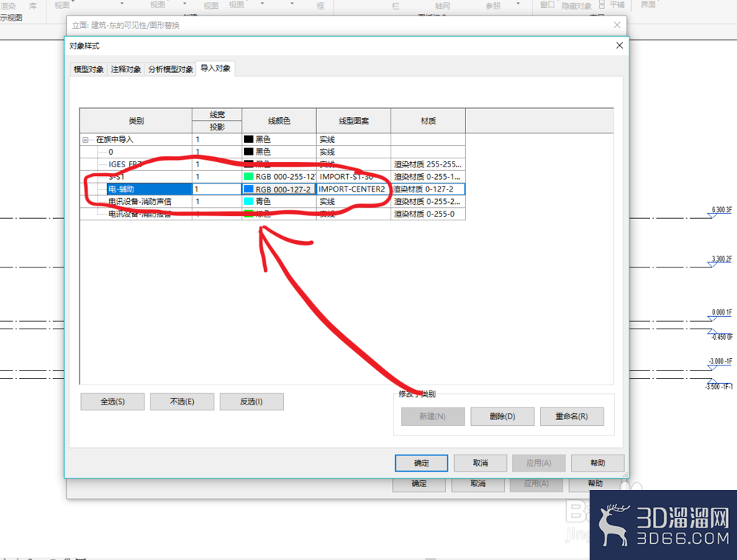
Task: Open line pattern cell of 在族中导入
Action: pyautogui.click(x=354, y=139)
